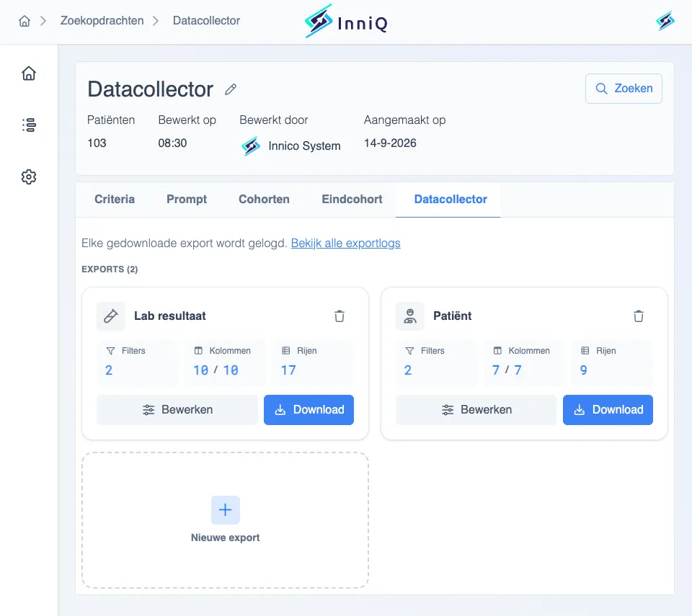Viewport: 692px width, 616px height.
Task: Click the Innico System avatar icon
Action: click(251, 146)
